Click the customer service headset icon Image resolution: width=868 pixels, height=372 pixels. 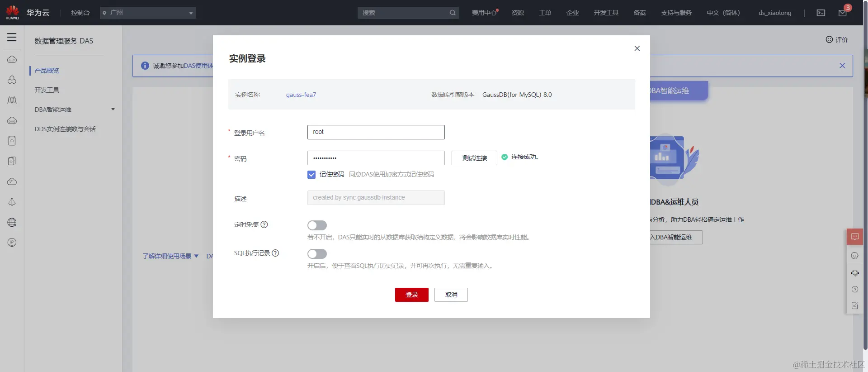tap(855, 273)
